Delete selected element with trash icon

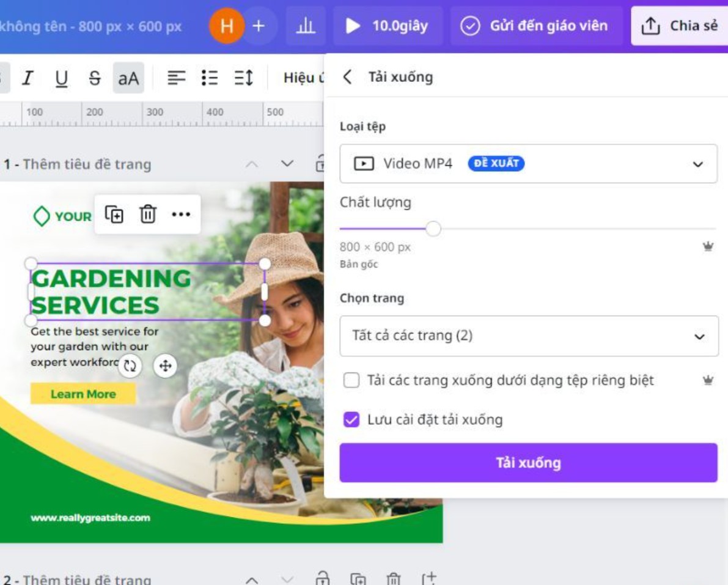pyautogui.click(x=148, y=215)
